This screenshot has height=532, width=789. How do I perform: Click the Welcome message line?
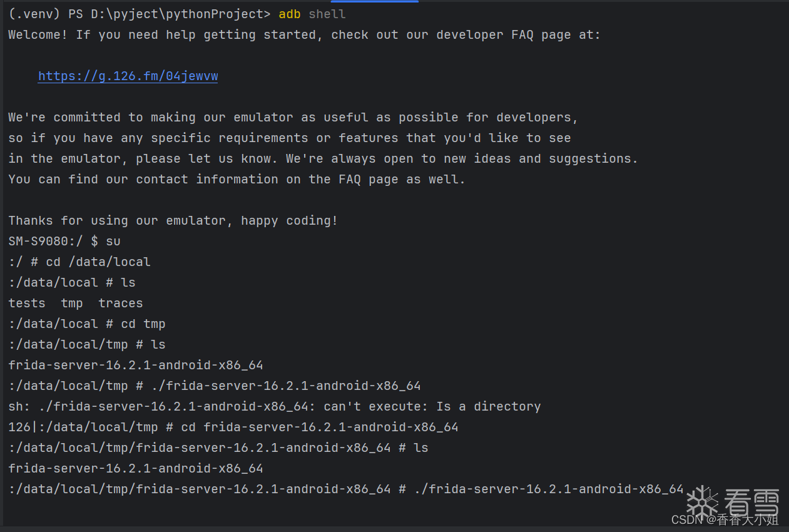click(304, 35)
